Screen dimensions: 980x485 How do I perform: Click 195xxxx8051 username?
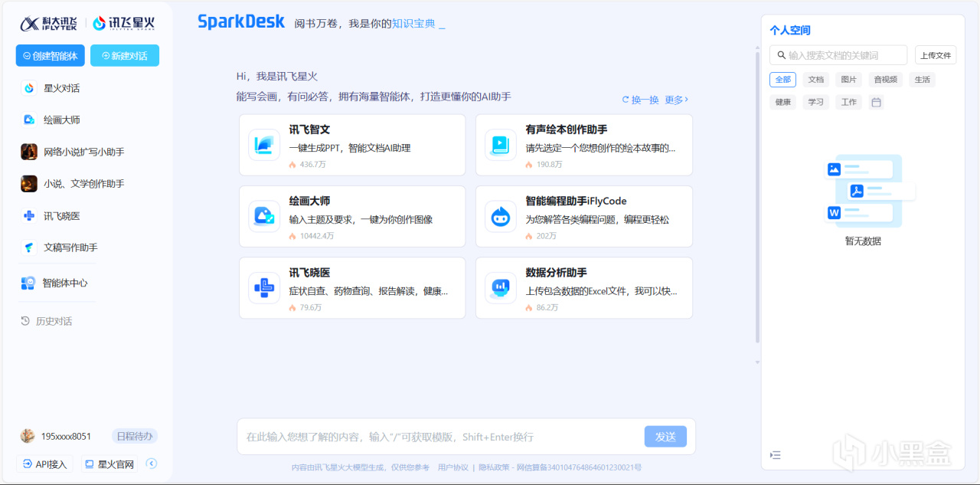(66, 437)
